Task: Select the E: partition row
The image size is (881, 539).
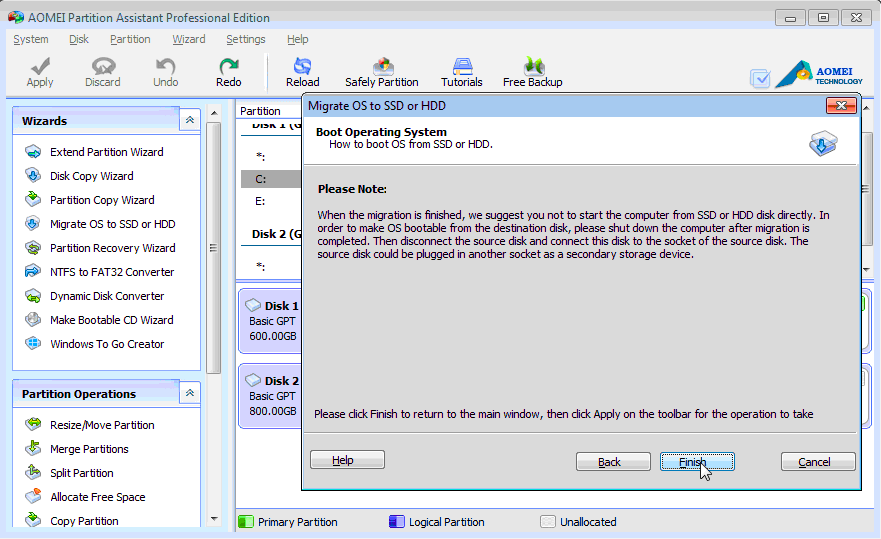Action: click(x=271, y=201)
